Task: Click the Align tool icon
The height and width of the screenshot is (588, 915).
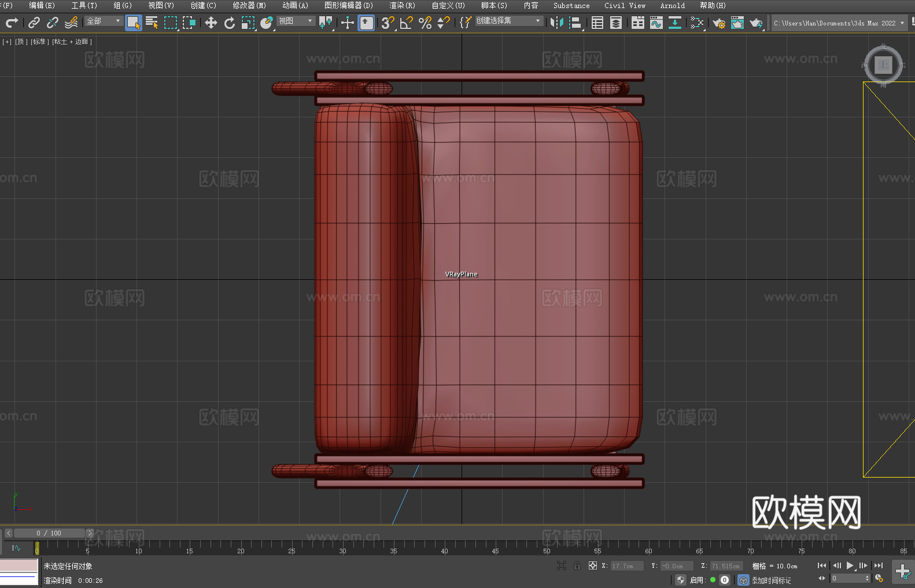Action: pyautogui.click(x=575, y=23)
